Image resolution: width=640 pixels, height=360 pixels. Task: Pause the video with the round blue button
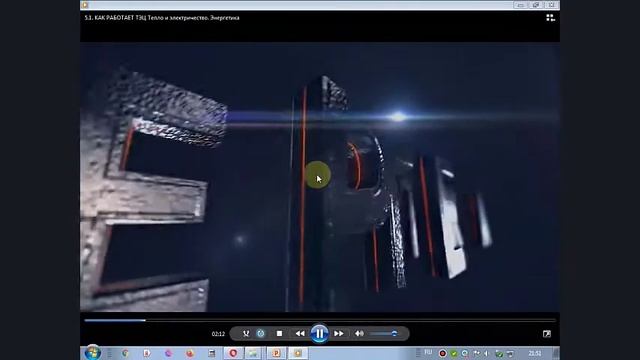pos(320,333)
